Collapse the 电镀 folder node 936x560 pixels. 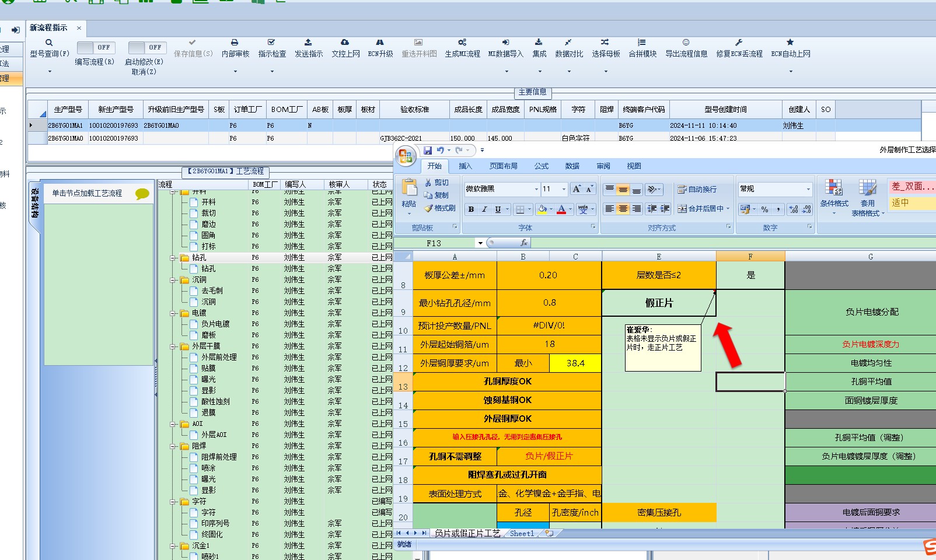[x=173, y=313]
